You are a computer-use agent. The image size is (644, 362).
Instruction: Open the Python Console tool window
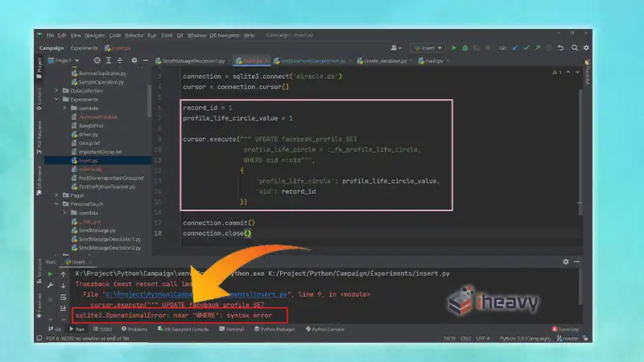coord(325,329)
